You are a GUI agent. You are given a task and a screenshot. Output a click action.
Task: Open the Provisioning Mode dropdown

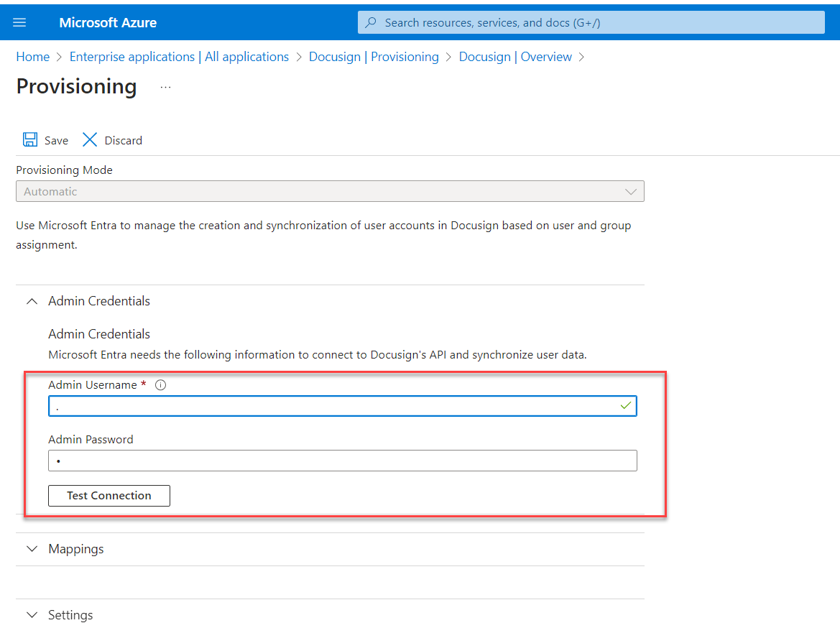coord(631,191)
